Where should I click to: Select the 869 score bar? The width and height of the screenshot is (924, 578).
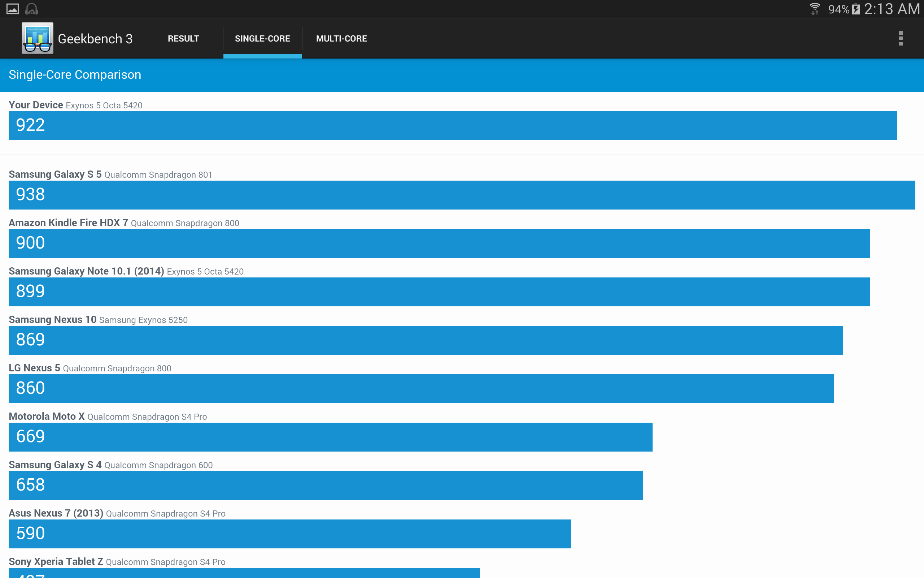426,340
